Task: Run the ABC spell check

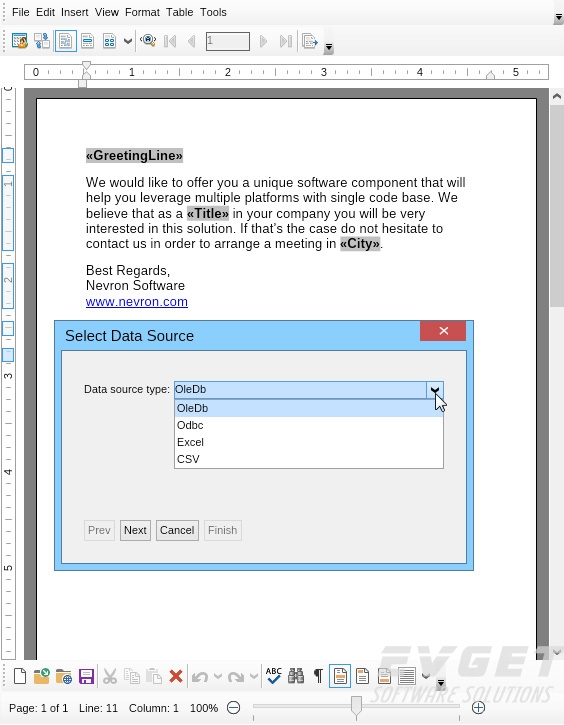Action: tap(273, 676)
